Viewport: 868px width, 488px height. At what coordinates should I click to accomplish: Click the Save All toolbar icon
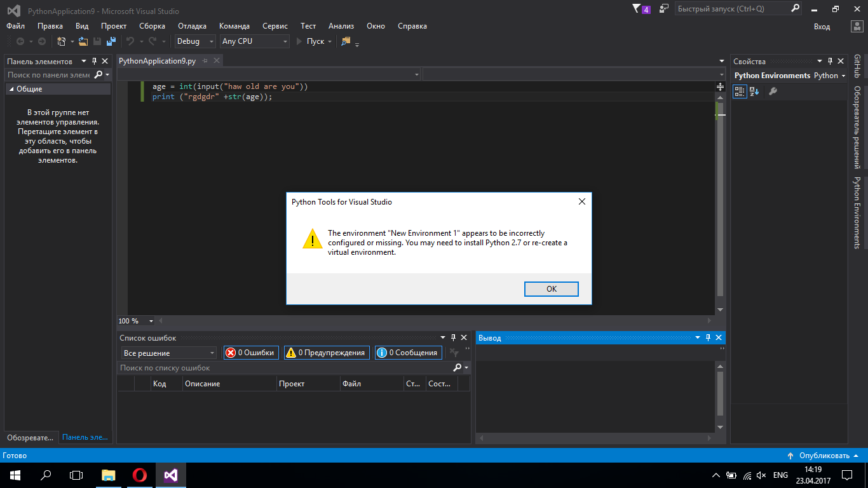111,41
